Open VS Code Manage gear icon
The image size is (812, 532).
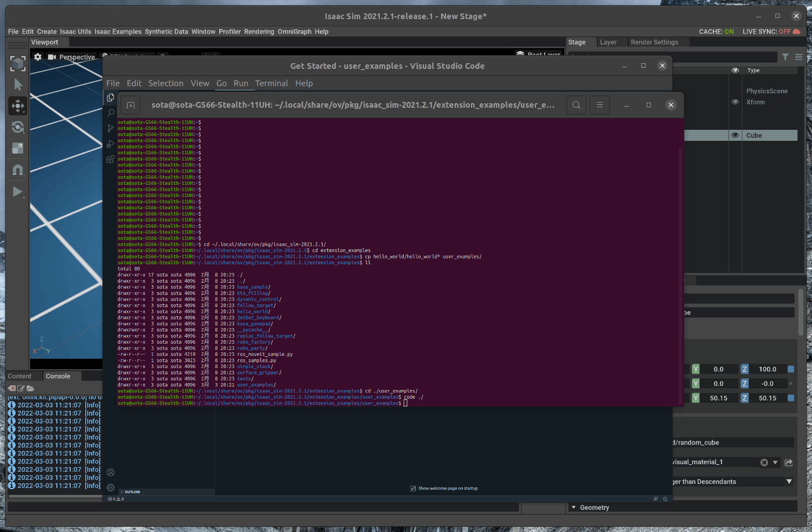111,487
